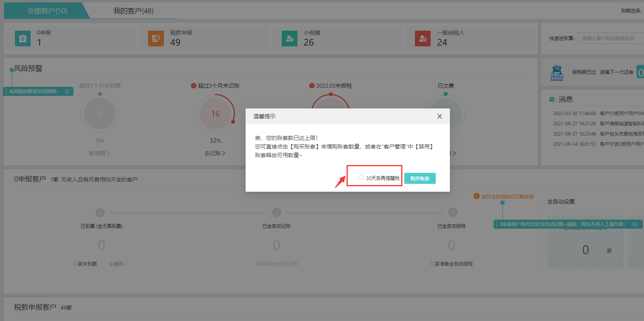Click the 一般纳税人 count 24
Image resolution: width=644 pixels, height=321 pixels.
click(442, 42)
